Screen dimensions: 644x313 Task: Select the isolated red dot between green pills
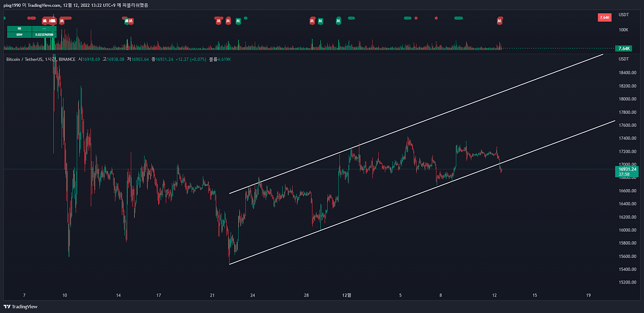(436, 18)
